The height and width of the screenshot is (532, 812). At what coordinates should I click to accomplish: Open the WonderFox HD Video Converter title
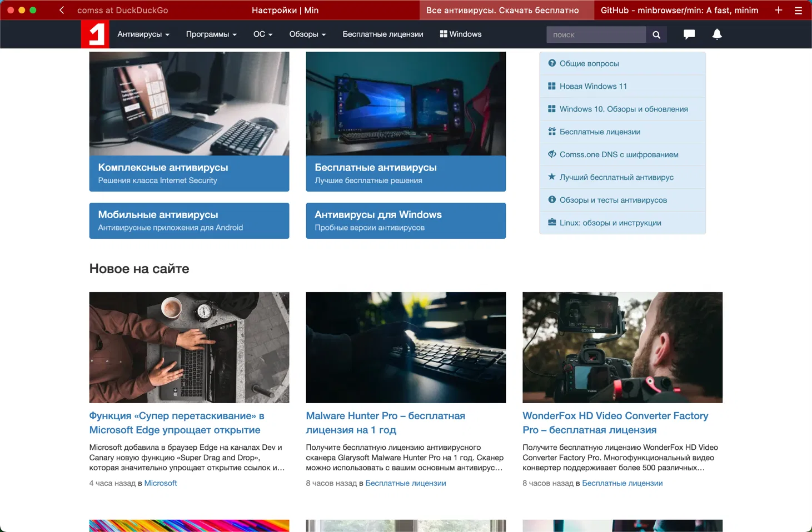(x=615, y=423)
